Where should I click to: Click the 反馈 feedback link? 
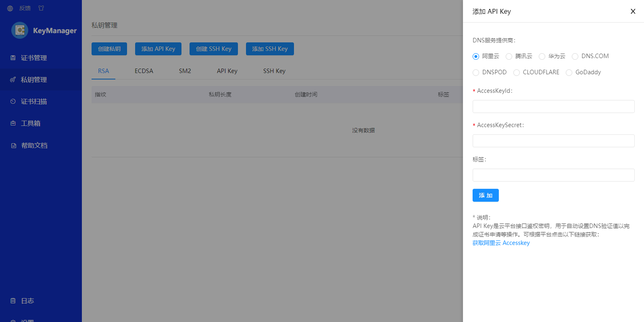(x=25, y=8)
